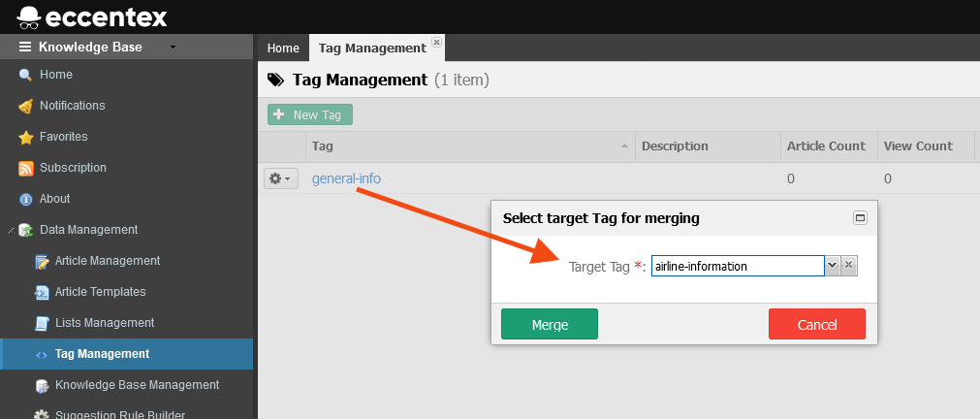Click the Lists Management scroll icon
Screen dimensions: 980x419
pos(42,323)
